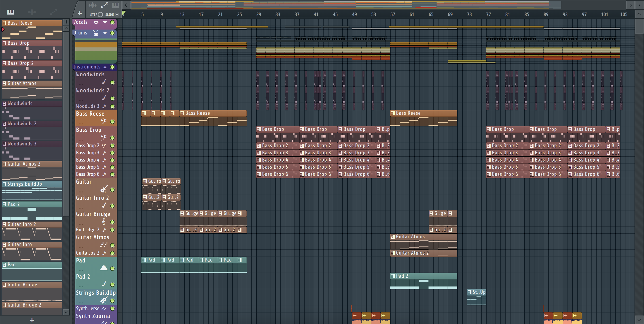
Task: Click the down arrow on picker scrollbar
Action: 66,312
